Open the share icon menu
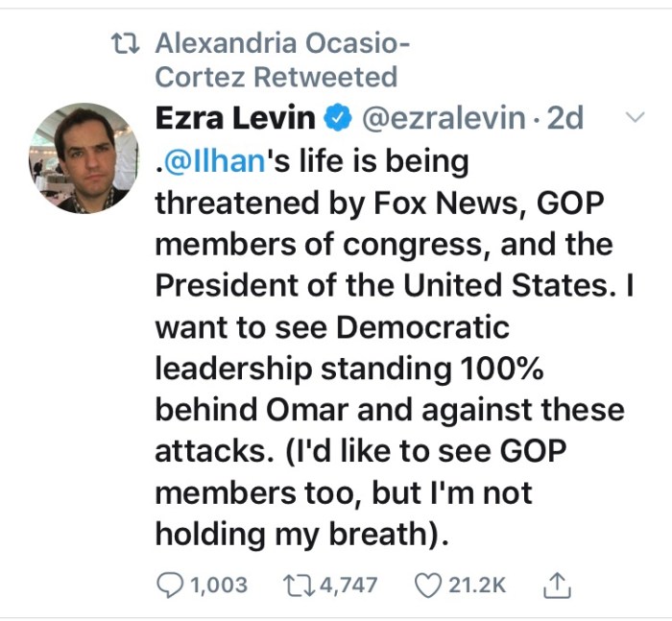672x621 pixels. 556,584
